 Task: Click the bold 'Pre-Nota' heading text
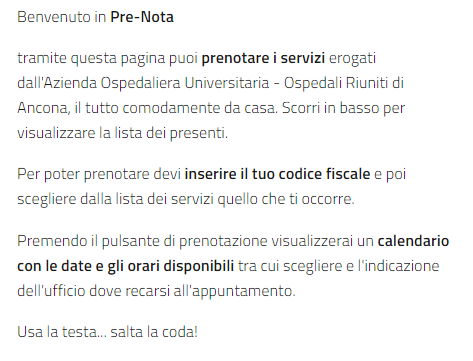click(x=142, y=17)
